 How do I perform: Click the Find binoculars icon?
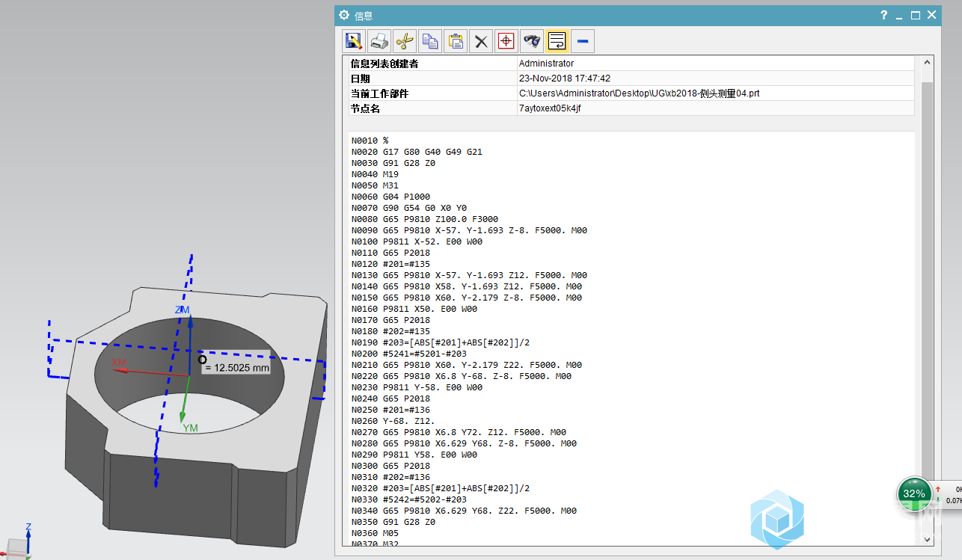(x=532, y=41)
